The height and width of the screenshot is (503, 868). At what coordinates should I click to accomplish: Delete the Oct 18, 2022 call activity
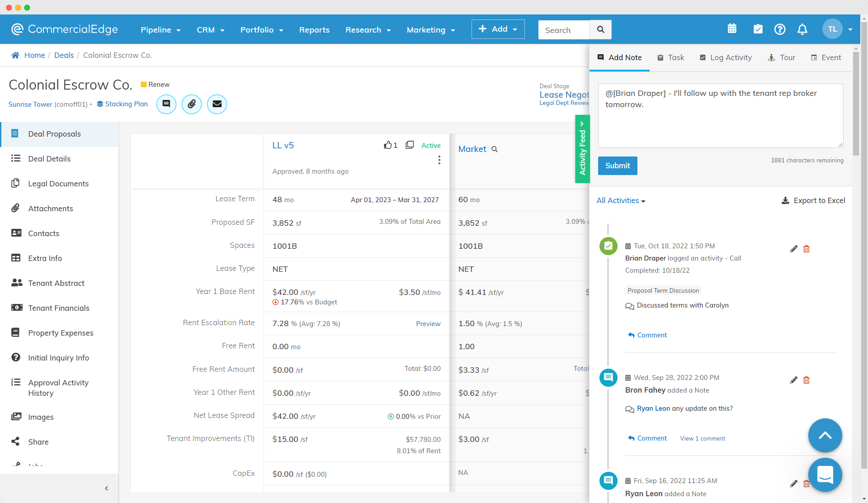pos(807,249)
